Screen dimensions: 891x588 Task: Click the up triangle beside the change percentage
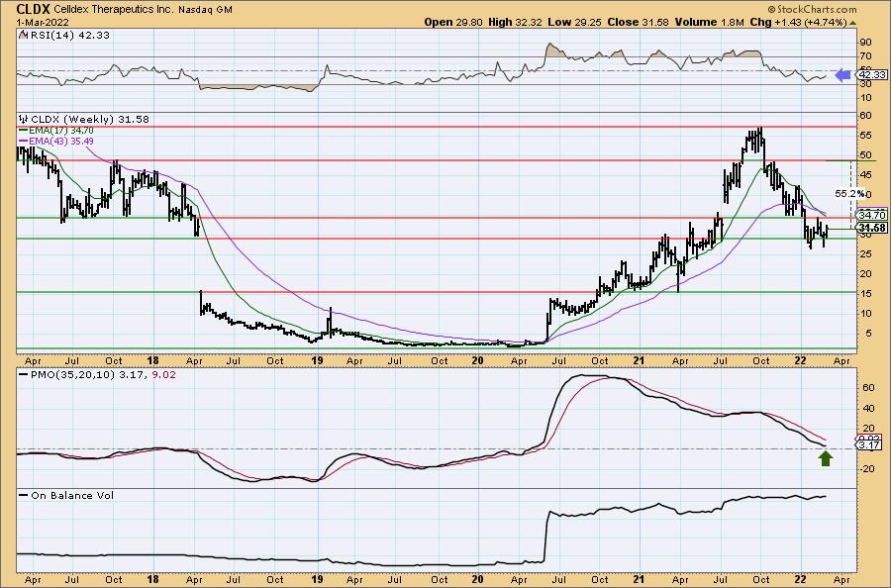852,23
